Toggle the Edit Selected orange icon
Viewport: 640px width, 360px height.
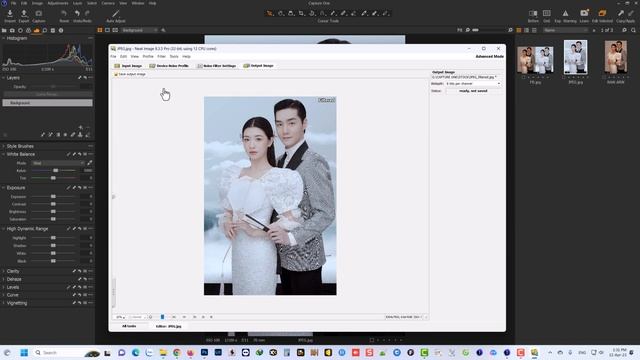(x=602, y=13)
